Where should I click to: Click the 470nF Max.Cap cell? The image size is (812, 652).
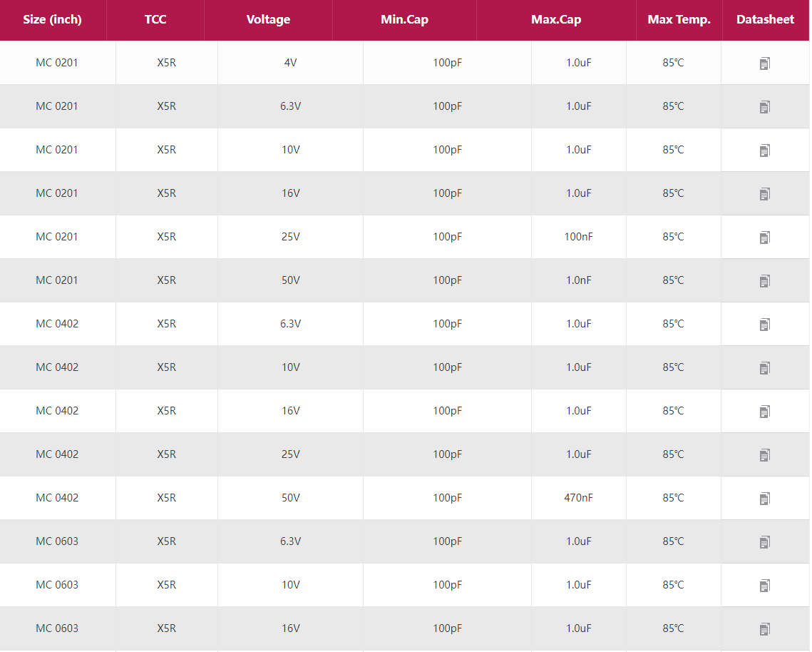point(578,498)
